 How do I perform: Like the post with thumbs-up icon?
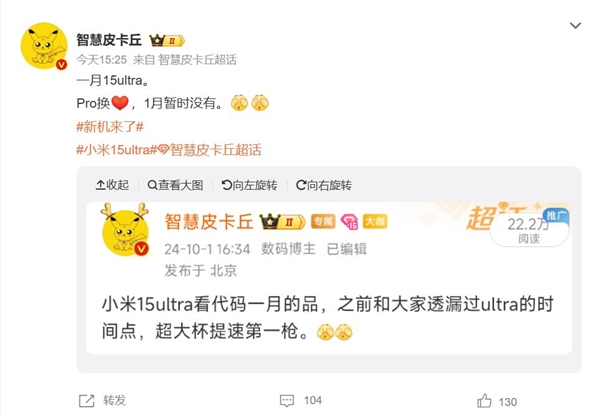click(x=484, y=401)
